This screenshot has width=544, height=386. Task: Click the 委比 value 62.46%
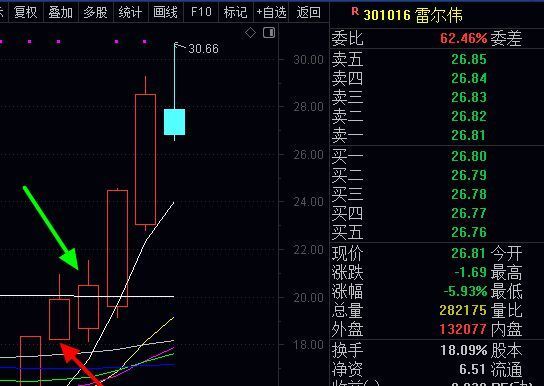[464, 38]
